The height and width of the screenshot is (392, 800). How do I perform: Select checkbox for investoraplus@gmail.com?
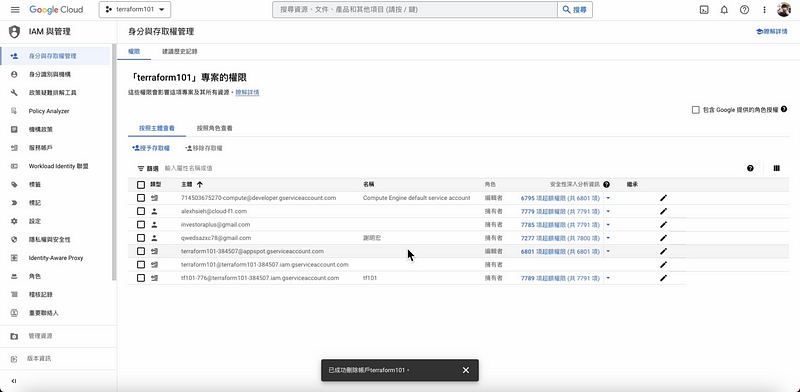pos(141,225)
